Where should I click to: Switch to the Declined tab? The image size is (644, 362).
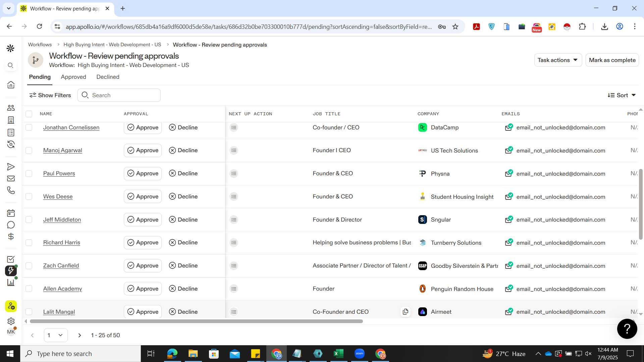point(108,77)
